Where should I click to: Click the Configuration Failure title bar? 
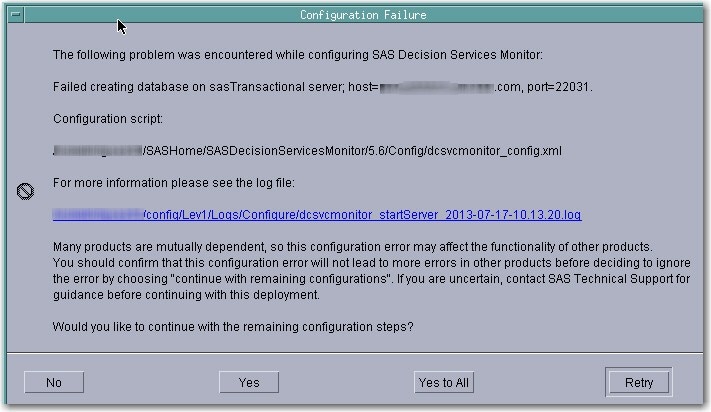point(362,15)
